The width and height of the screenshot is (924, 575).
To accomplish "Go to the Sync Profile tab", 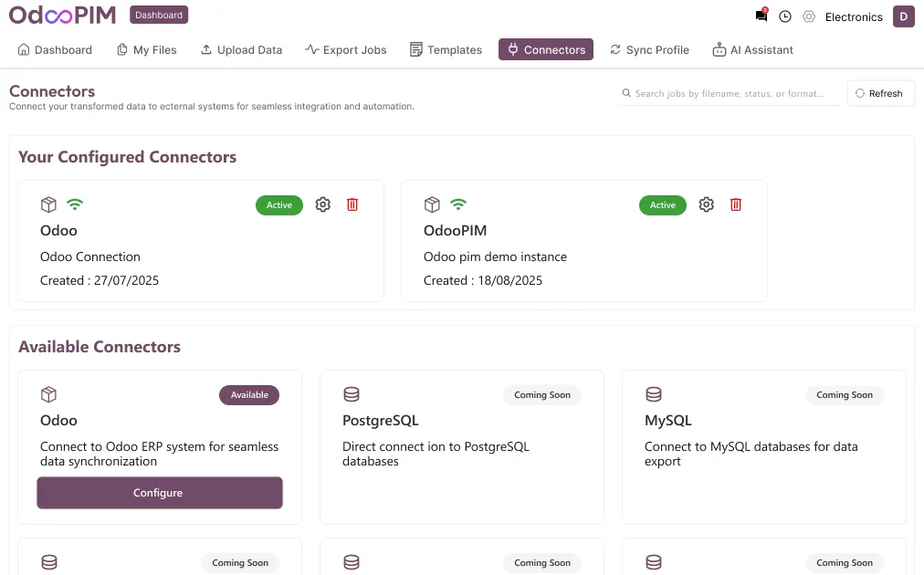I will pos(649,49).
